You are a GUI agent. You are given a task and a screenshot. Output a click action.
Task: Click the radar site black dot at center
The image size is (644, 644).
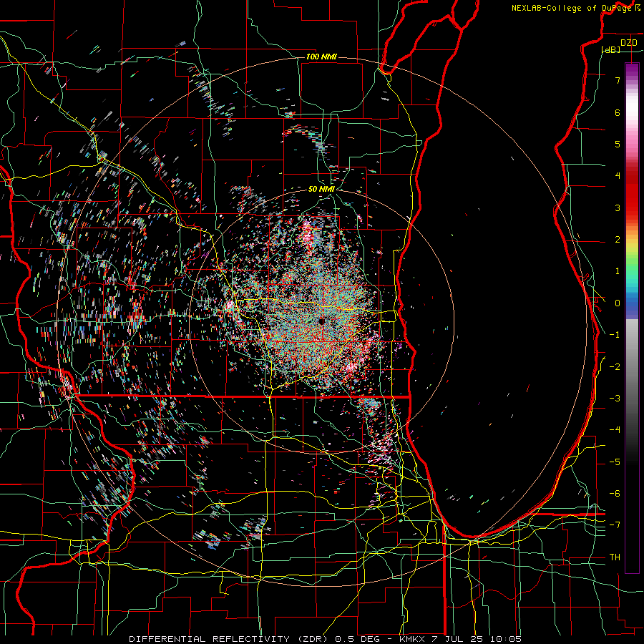[321, 321]
